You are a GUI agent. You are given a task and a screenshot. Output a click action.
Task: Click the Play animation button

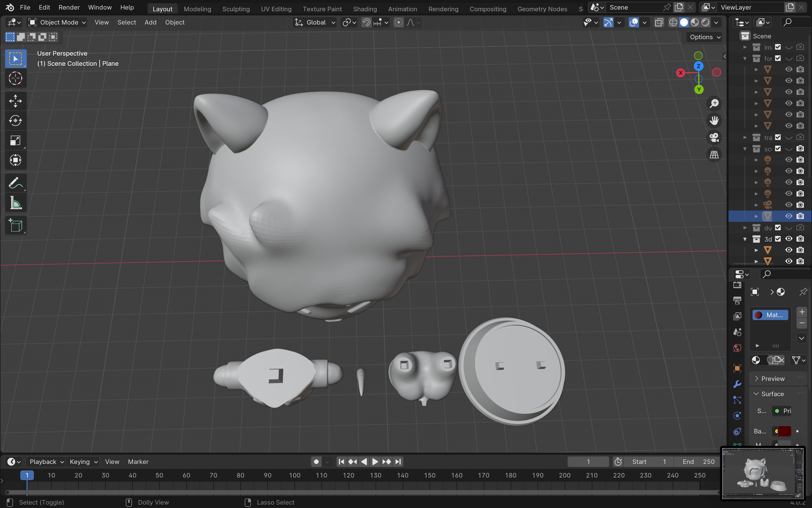(375, 462)
